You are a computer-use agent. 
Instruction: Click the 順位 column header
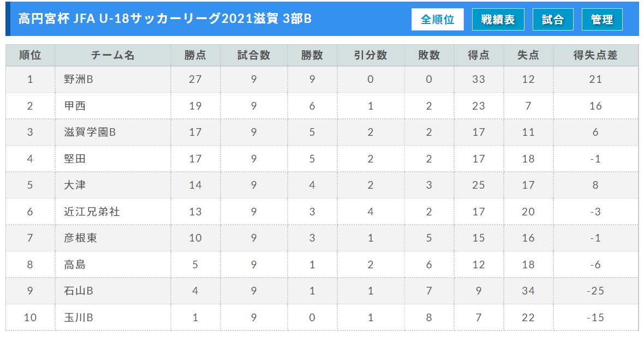click(x=30, y=55)
